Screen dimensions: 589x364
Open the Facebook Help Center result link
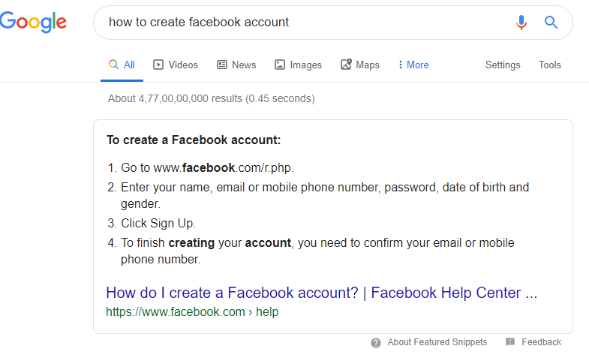point(321,293)
